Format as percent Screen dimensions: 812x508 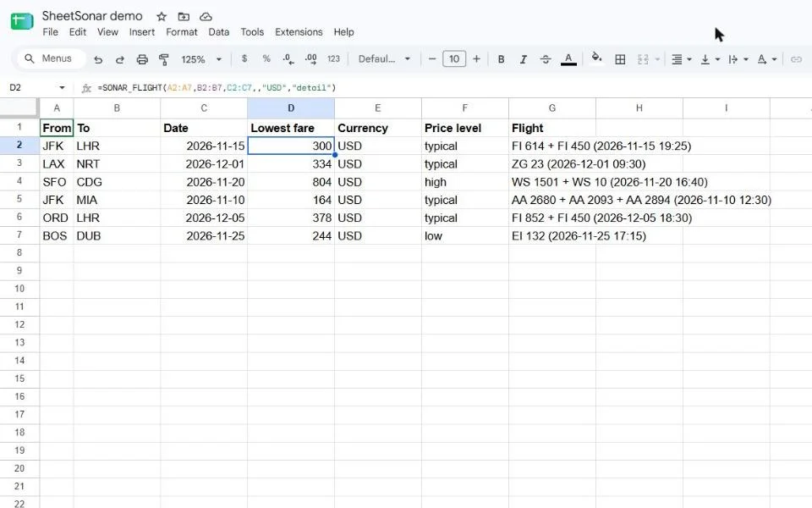[x=266, y=58]
